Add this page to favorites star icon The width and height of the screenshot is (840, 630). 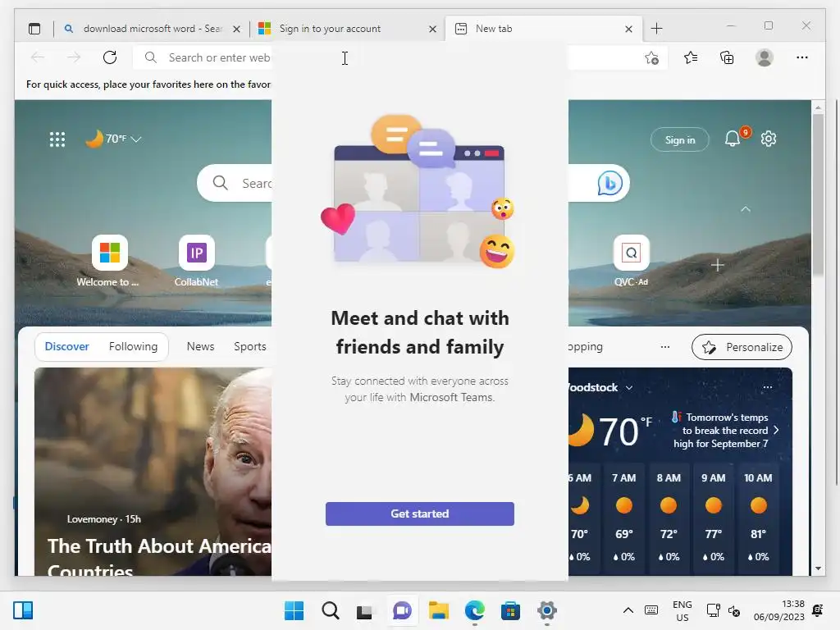pyautogui.click(x=651, y=57)
